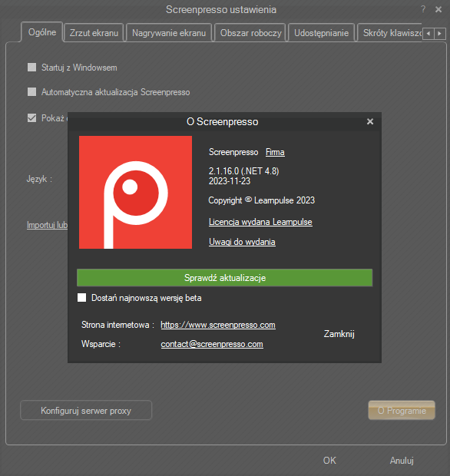This screenshot has width=450, height=476.
Task: Open the Udostępnianie tab
Action: tap(321, 33)
